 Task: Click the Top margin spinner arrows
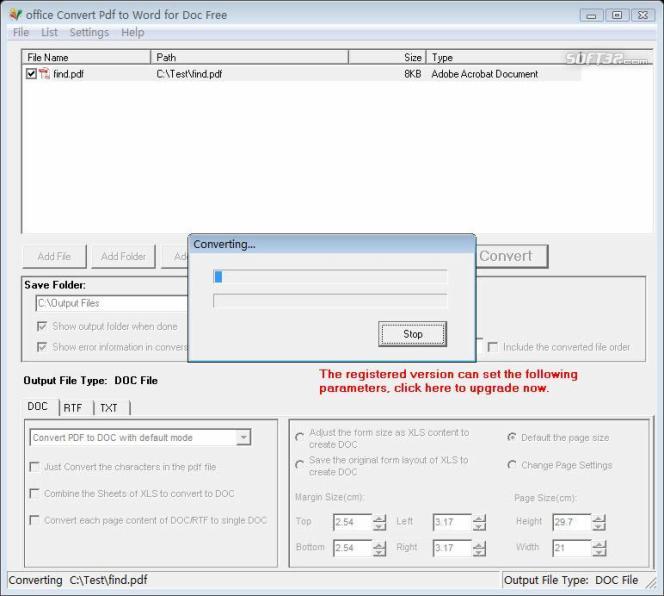379,522
